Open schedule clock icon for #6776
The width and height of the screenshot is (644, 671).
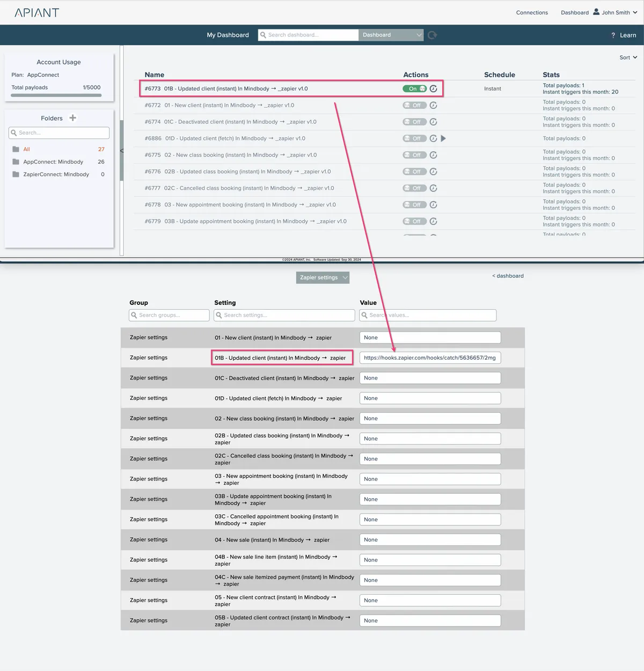[434, 172]
